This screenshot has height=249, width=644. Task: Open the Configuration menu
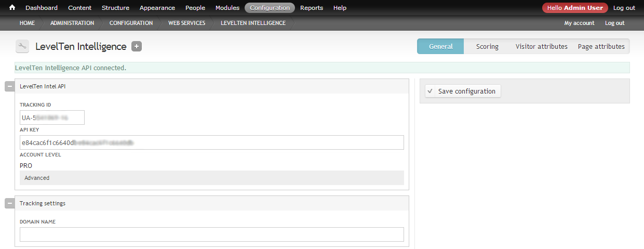(270, 8)
